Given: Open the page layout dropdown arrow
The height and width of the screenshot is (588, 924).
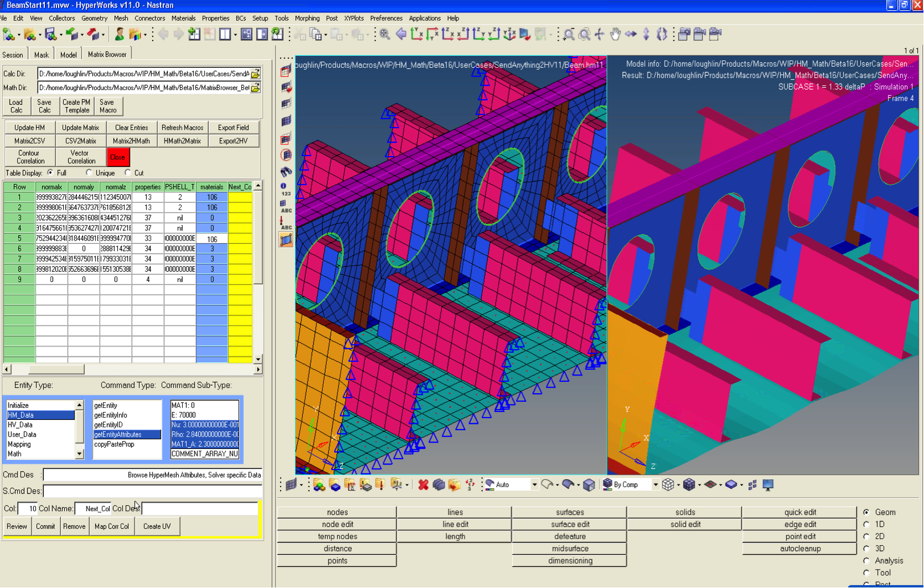Looking at the screenshot, I should (x=235, y=35).
